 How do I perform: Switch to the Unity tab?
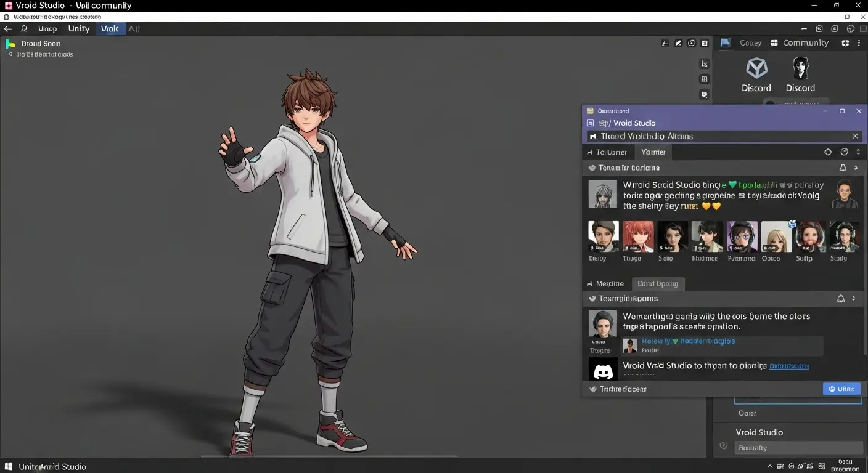78,28
